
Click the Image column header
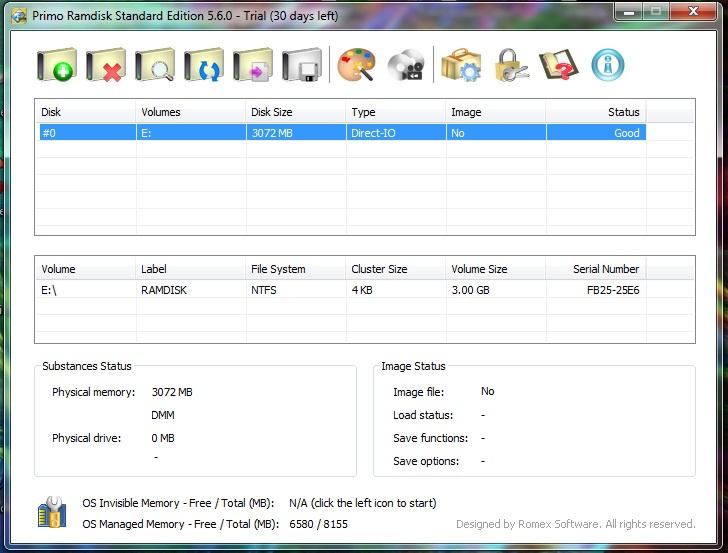click(x=495, y=112)
